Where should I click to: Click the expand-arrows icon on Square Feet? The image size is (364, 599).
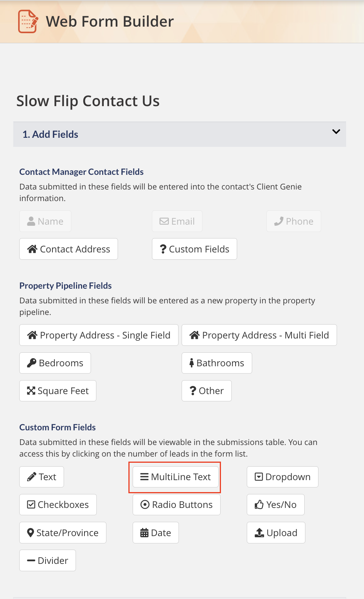coord(31,391)
